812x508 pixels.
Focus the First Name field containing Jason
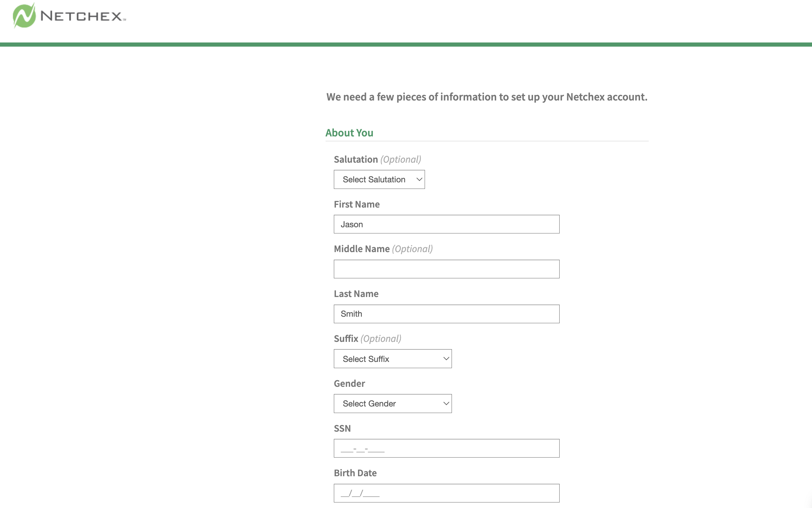pyautogui.click(x=446, y=224)
